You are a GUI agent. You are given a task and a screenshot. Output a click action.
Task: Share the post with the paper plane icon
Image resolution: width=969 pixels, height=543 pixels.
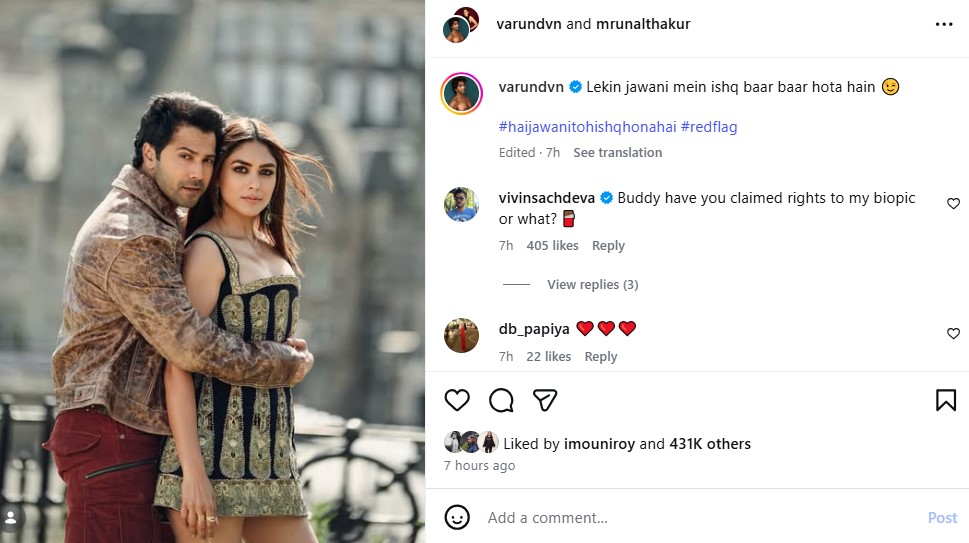[x=545, y=401]
